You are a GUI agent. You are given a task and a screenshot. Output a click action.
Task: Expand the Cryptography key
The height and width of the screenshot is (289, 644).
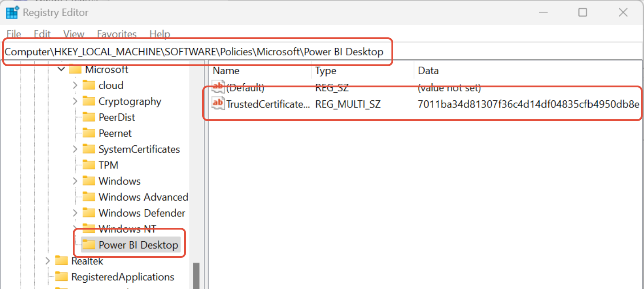(75, 102)
